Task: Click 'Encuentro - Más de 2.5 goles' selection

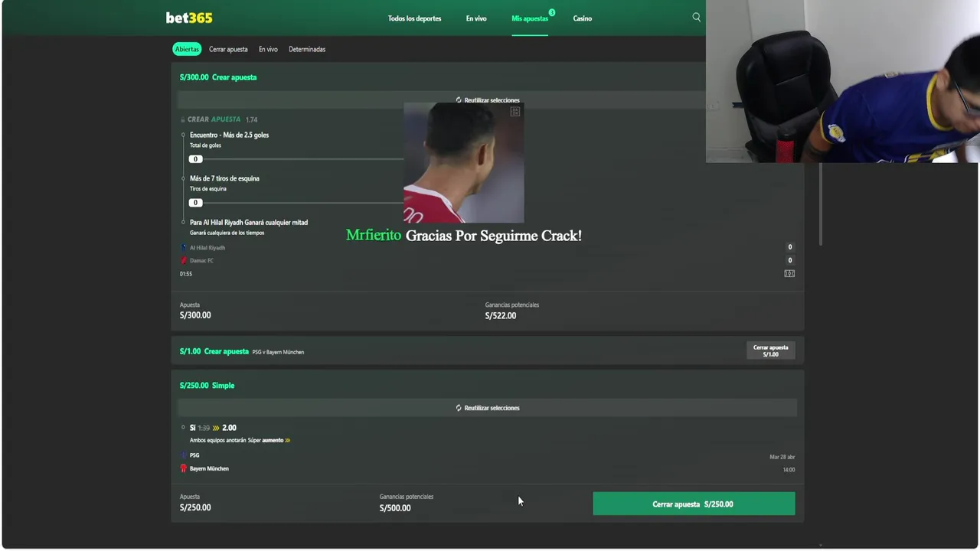Action: tap(229, 135)
